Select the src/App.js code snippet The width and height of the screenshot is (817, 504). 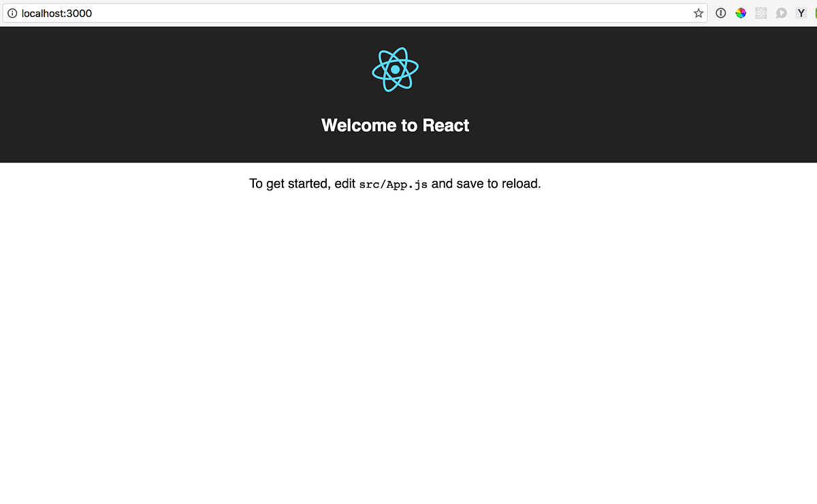(x=394, y=184)
